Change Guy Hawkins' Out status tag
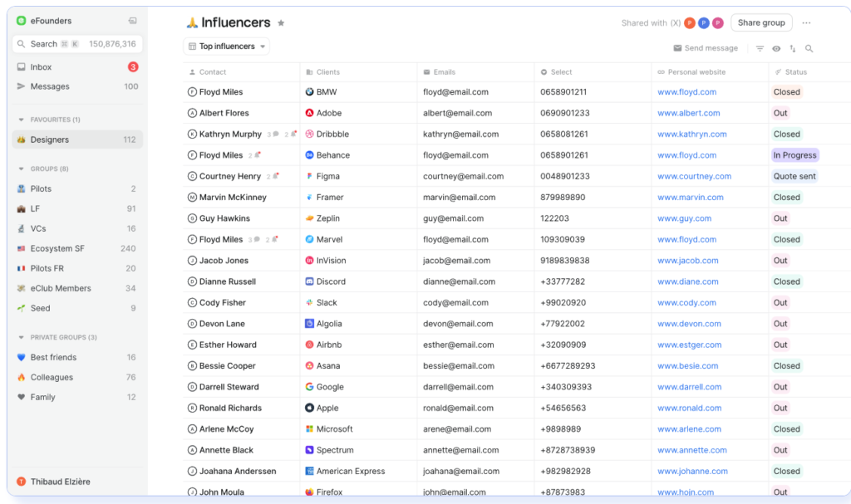 pos(780,218)
